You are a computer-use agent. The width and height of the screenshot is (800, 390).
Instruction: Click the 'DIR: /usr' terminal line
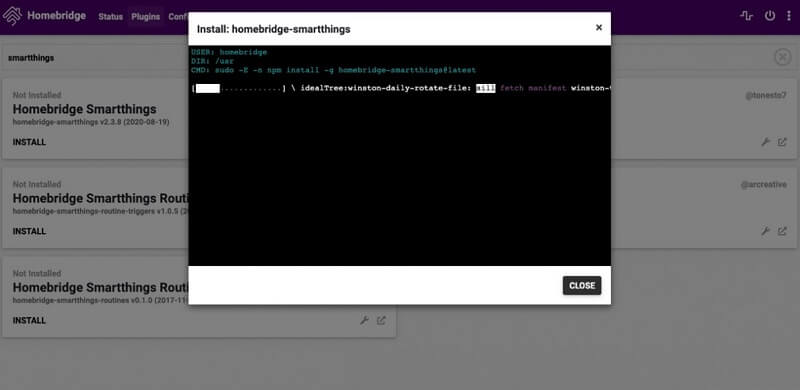212,61
